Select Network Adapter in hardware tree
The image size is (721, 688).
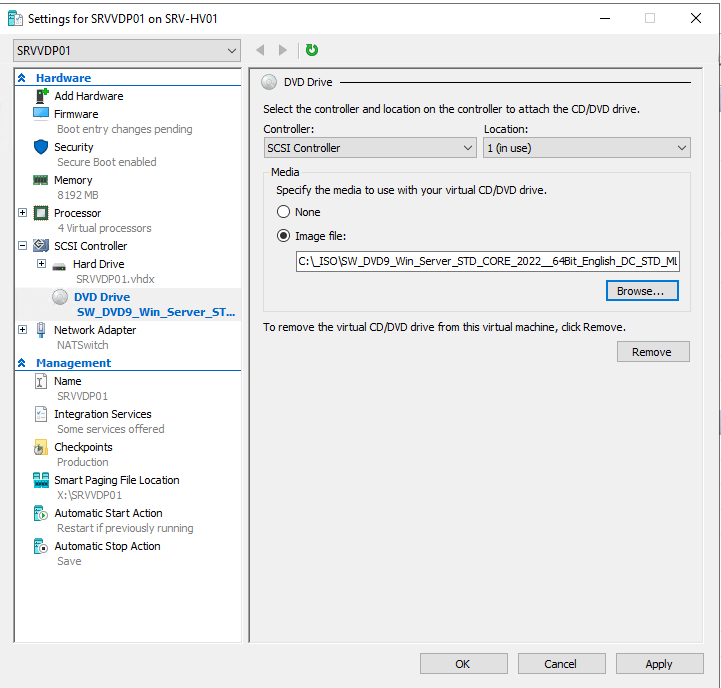point(95,330)
